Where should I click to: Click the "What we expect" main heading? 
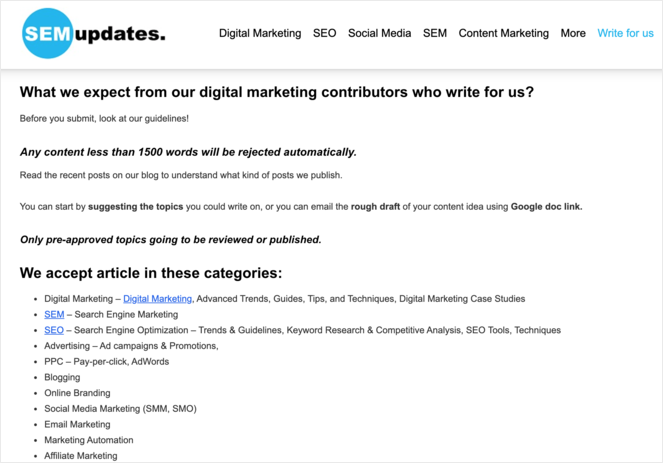[x=277, y=92]
